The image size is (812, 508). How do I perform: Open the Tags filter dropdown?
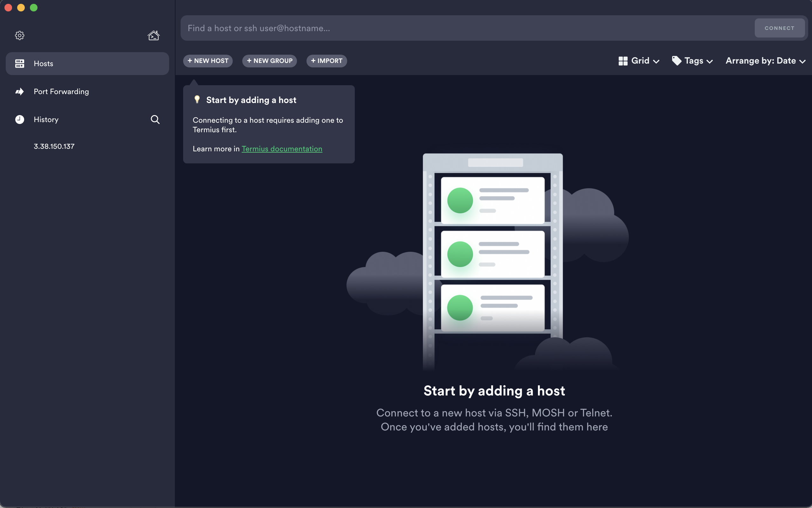pyautogui.click(x=709, y=61)
